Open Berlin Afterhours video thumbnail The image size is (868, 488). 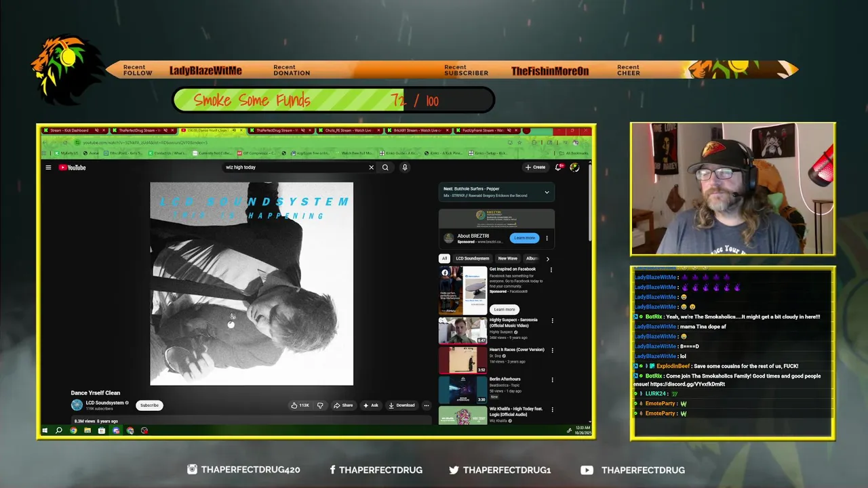tap(463, 390)
